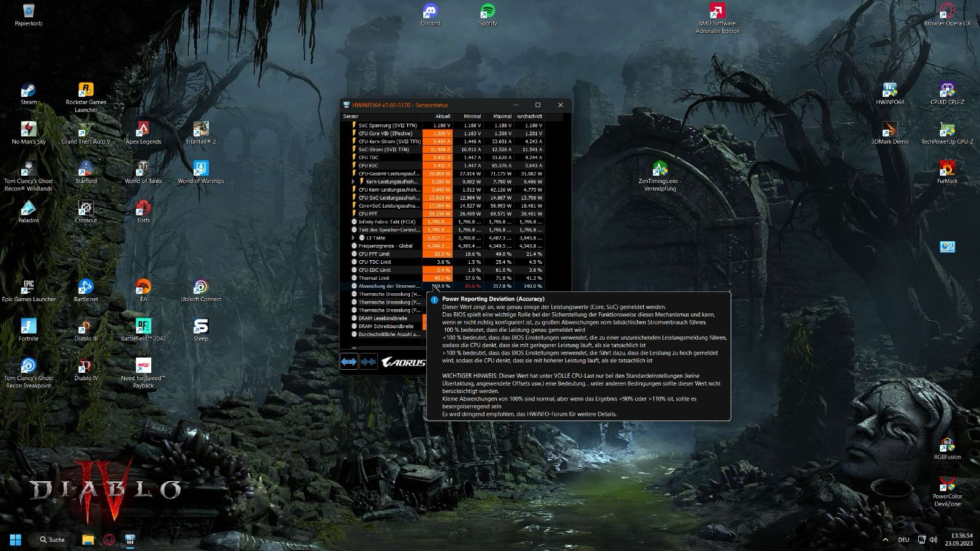Image resolution: width=980 pixels, height=551 pixels.
Task: Open Opera GX from taskbar
Action: [109, 539]
